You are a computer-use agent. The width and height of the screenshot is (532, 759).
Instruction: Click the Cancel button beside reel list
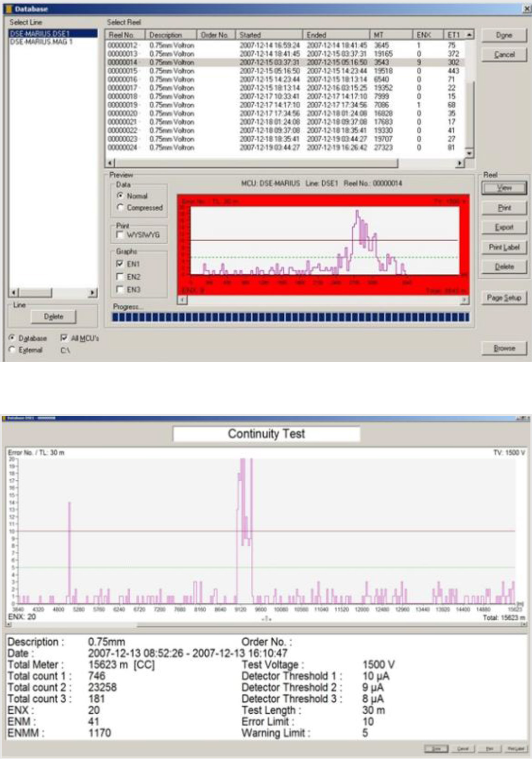[x=504, y=54]
